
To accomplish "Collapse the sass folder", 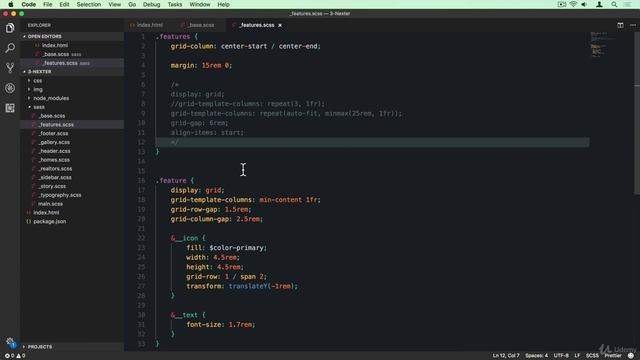I will pos(39,107).
